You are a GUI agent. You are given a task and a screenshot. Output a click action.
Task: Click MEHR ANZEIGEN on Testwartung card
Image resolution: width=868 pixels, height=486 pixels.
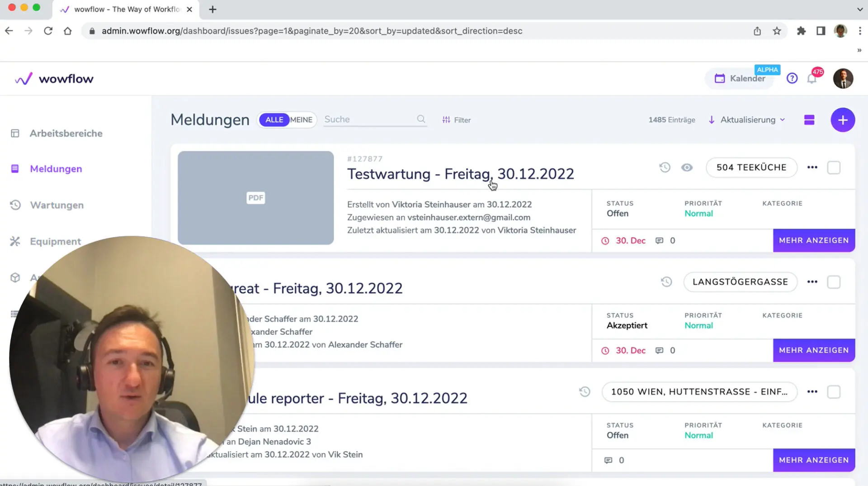[814, 240]
